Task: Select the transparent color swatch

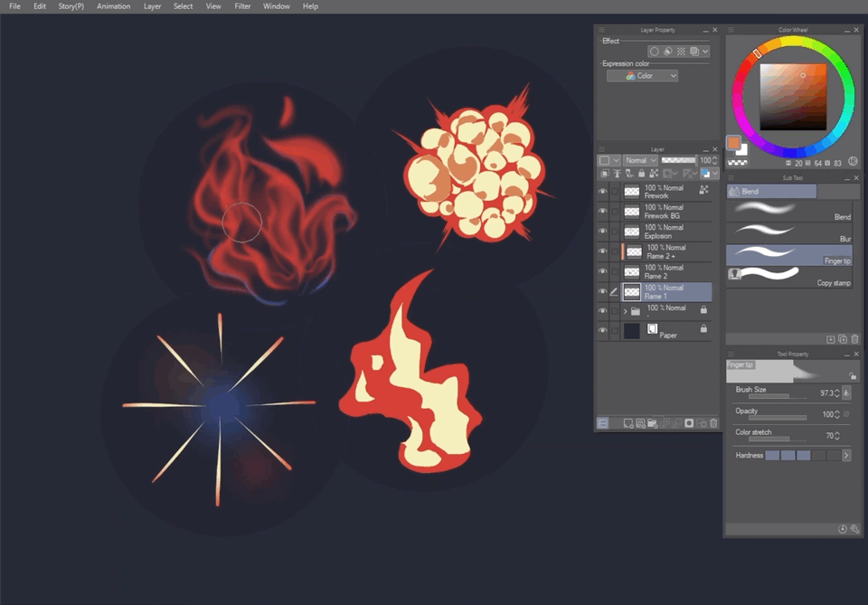Action: (738, 163)
